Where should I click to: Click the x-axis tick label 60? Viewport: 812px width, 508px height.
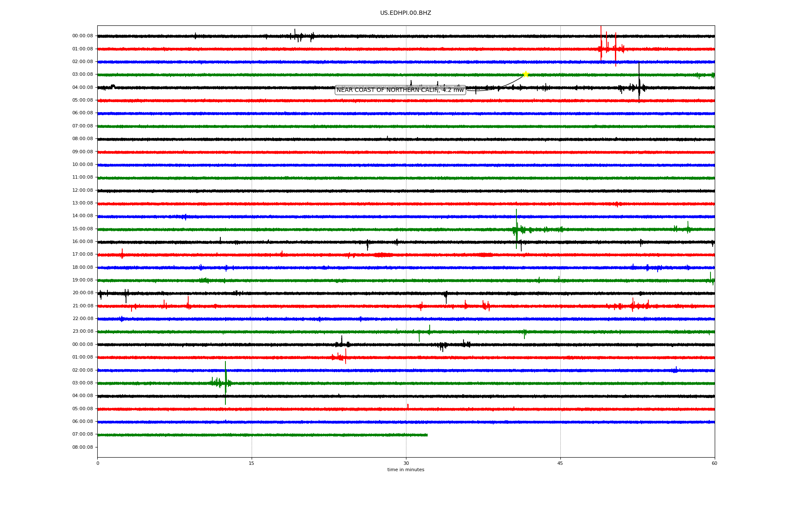714,463
